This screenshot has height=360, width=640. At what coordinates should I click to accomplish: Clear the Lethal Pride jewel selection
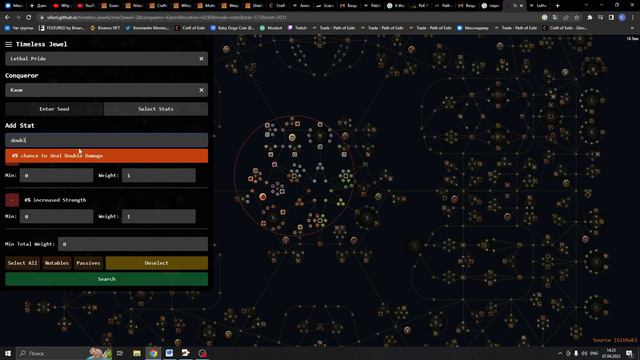tap(201, 59)
